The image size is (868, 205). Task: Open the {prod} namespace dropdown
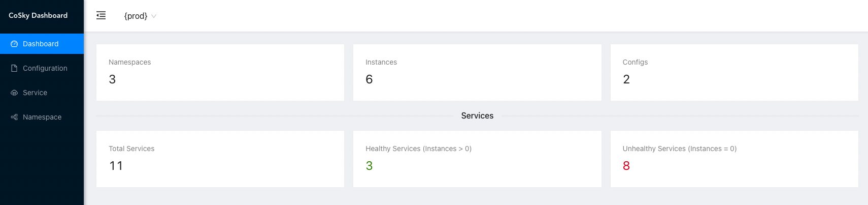[140, 16]
